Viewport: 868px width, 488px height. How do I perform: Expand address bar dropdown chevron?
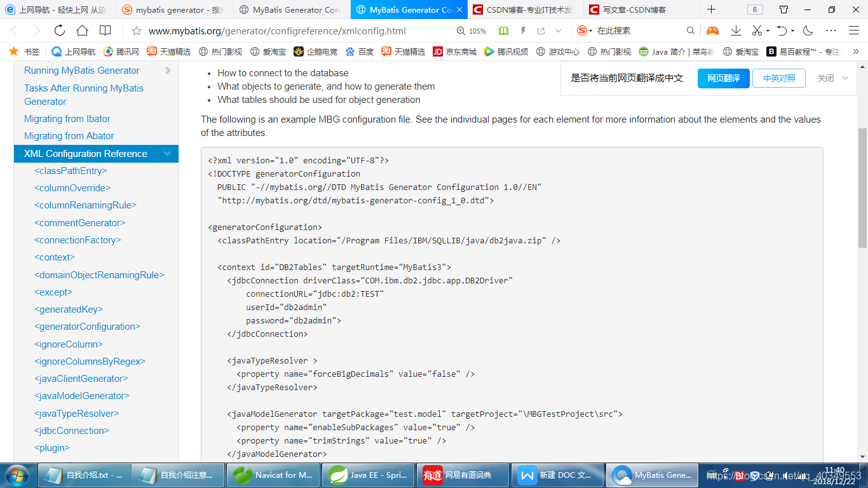click(558, 30)
